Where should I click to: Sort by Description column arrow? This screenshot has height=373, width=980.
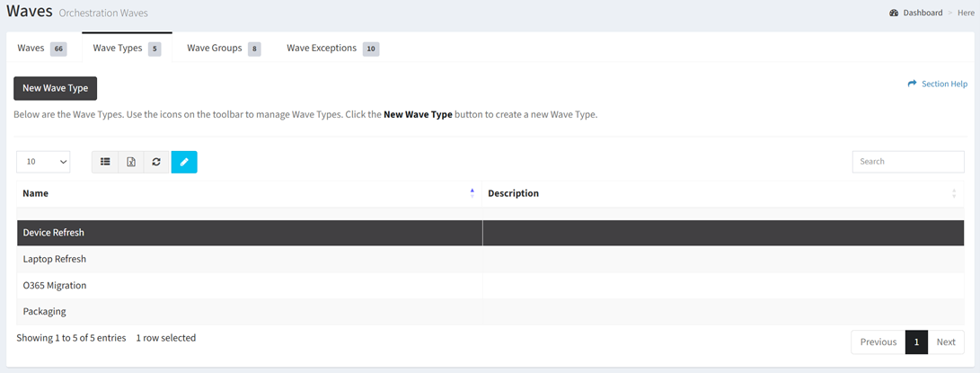pos(953,193)
